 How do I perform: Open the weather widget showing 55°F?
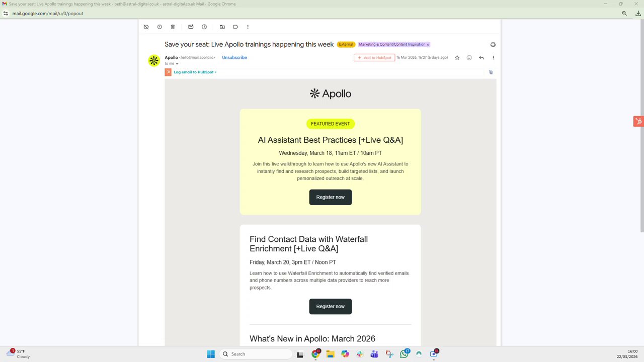(x=18, y=354)
